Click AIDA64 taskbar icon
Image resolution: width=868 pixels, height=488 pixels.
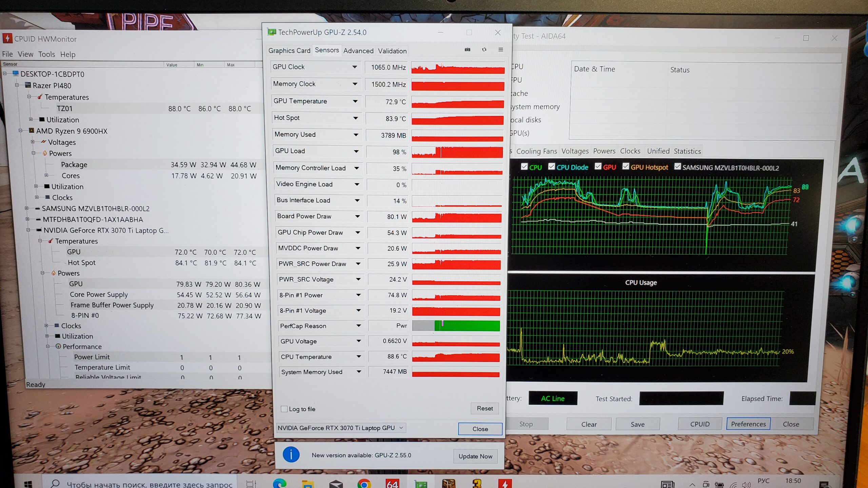point(392,484)
